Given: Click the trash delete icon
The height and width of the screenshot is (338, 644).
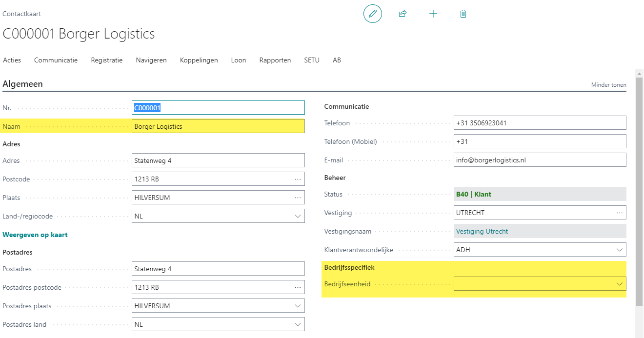Looking at the screenshot, I should coord(463,14).
